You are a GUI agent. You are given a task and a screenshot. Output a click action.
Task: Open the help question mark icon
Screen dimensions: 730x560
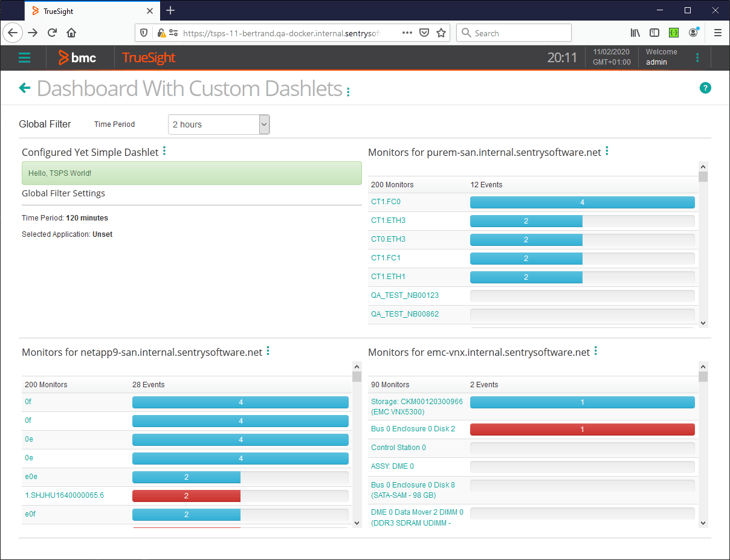705,88
